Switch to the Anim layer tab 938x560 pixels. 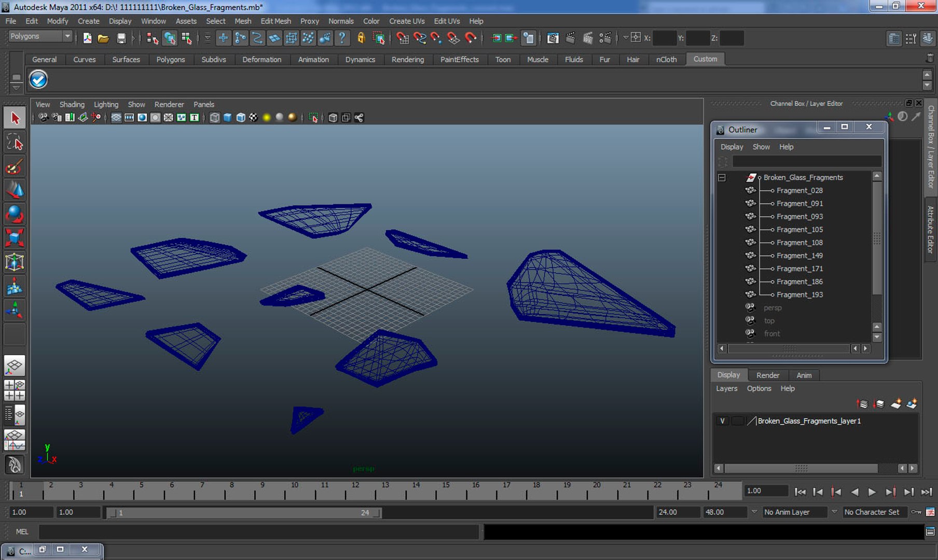804,375
